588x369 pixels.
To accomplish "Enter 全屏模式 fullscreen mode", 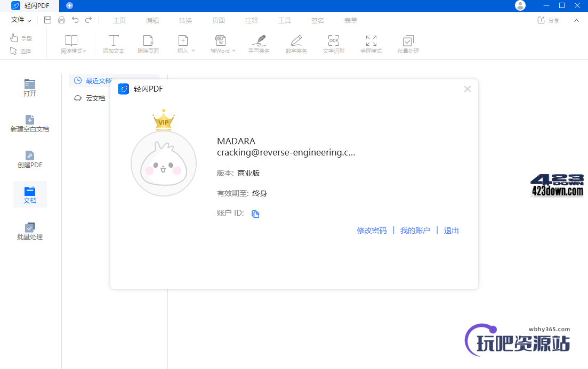I will tap(371, 44).
